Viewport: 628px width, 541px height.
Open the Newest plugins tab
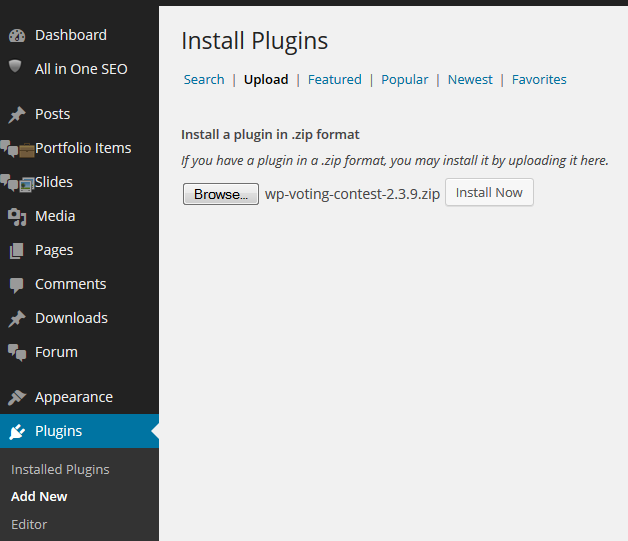(x=470, y=79)
